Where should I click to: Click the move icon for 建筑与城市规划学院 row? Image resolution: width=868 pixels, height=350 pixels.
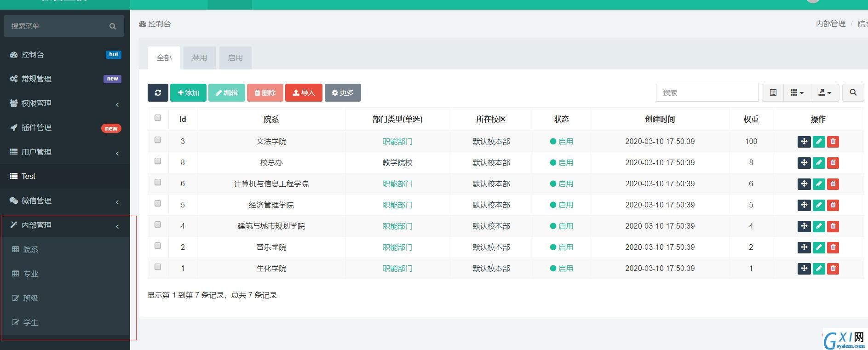[804, 226]
